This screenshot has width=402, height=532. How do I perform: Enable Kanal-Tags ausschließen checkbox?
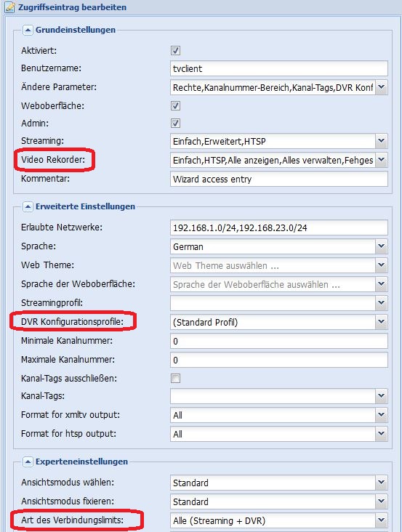[175, 378]
